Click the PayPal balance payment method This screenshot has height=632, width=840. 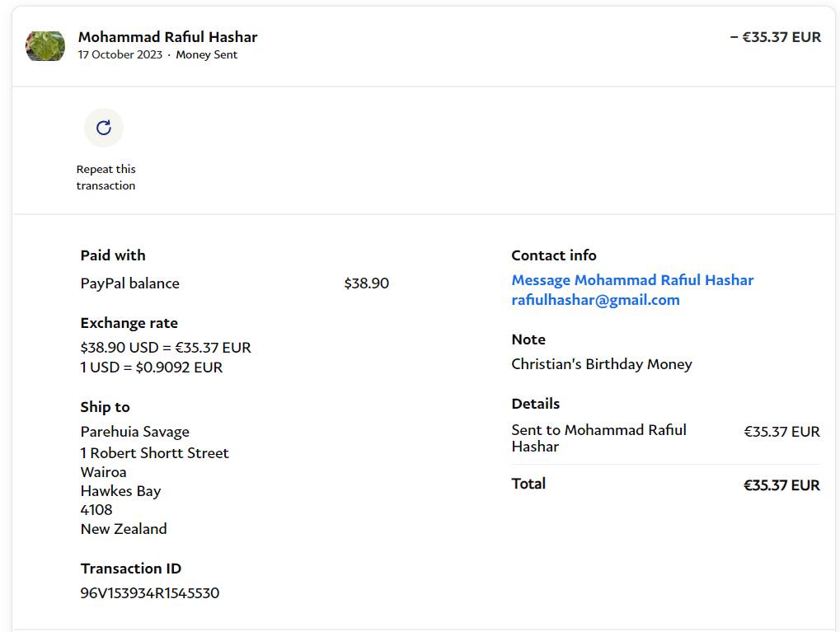click(129, 283)
